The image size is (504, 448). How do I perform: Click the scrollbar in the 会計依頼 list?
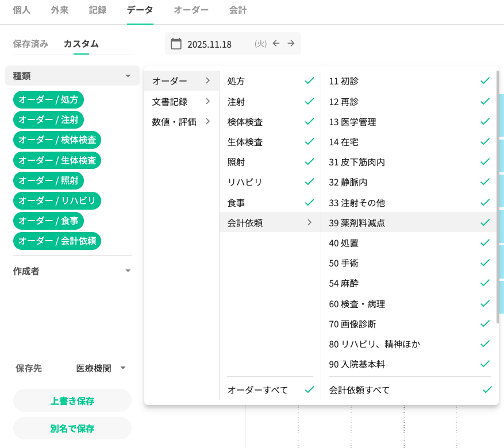click(x=497, y=195)
